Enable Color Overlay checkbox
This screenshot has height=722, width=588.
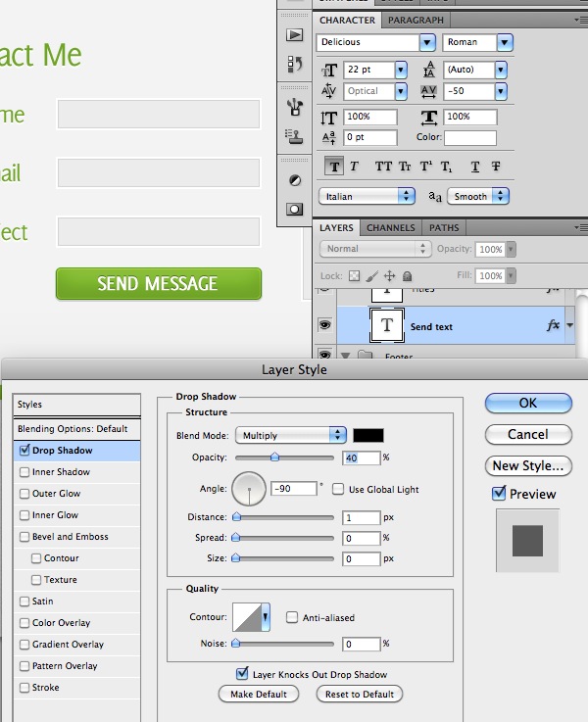(x=24, y=623)
